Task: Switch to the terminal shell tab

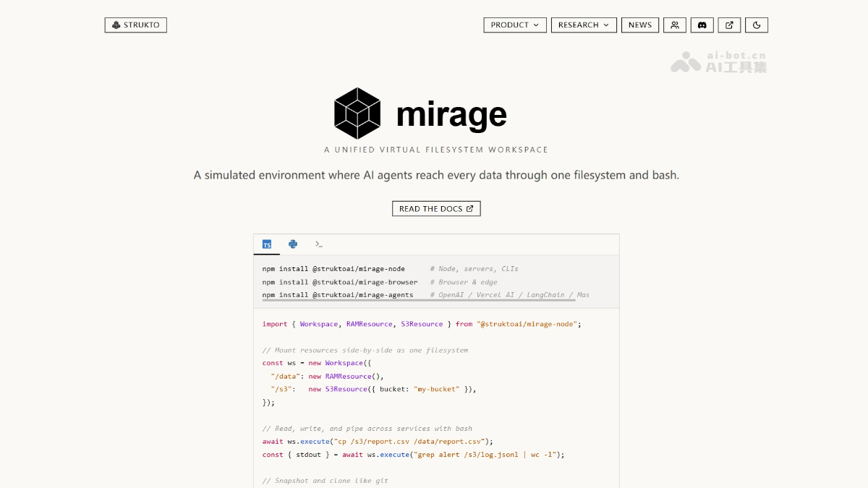Action: coord(318,244)
